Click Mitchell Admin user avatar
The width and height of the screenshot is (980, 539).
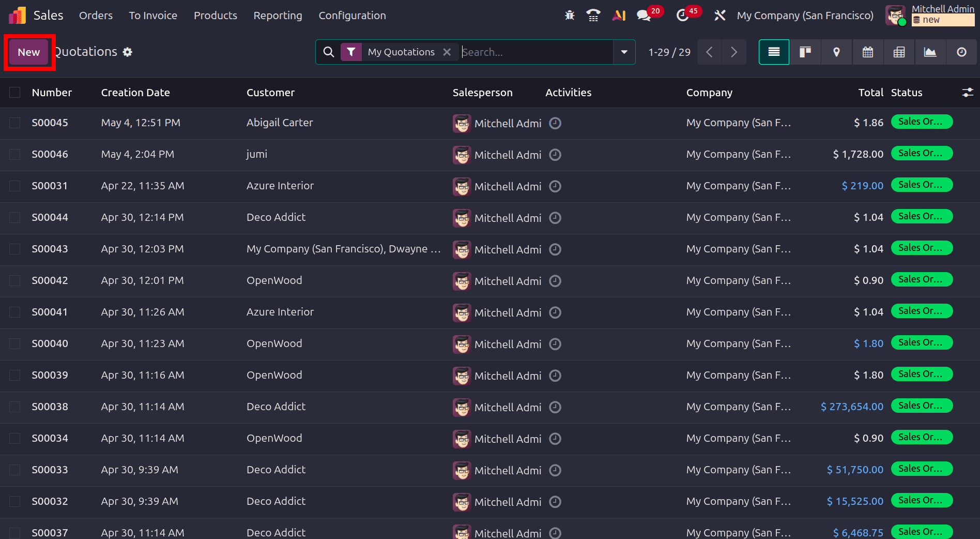895,16
